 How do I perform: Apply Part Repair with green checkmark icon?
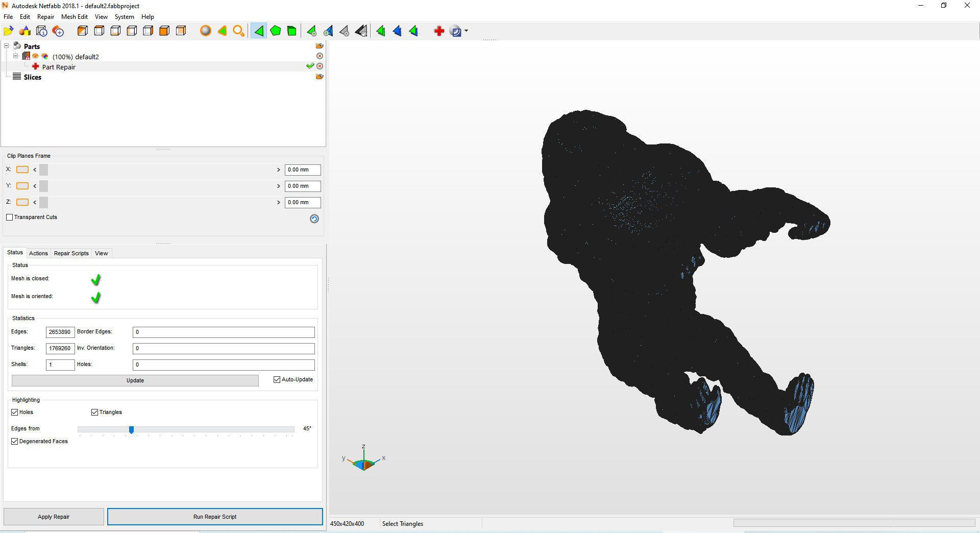(x=310, y=66)
